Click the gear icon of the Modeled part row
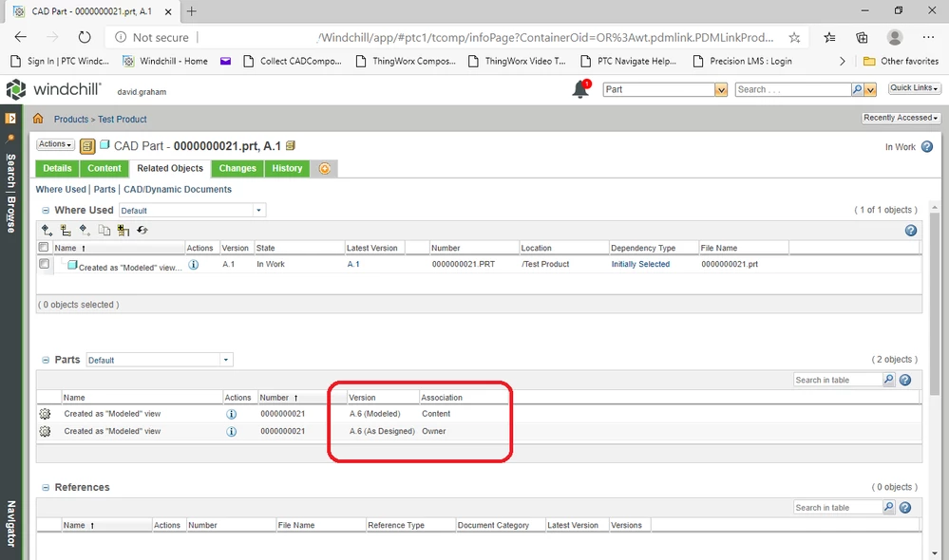The width and height of the screenshot is (949, 560). (x=45, y=414)
